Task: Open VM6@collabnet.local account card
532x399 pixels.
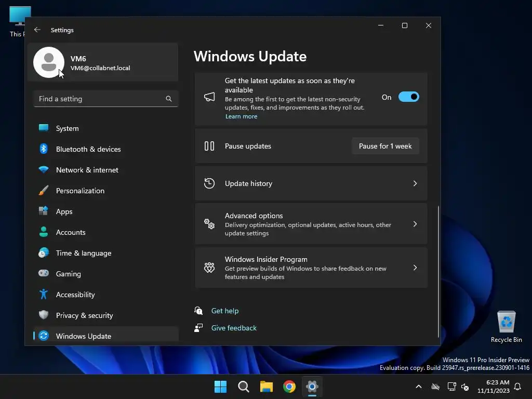Action: (103, 62)
